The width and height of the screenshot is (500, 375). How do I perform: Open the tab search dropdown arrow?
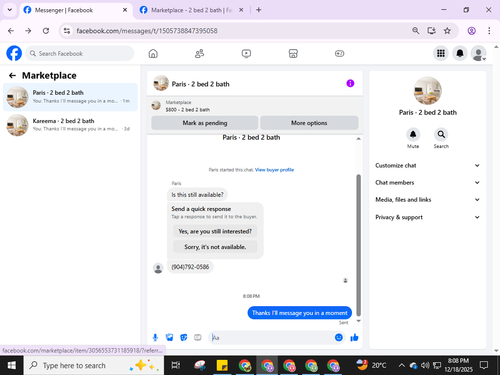point(10,10)
